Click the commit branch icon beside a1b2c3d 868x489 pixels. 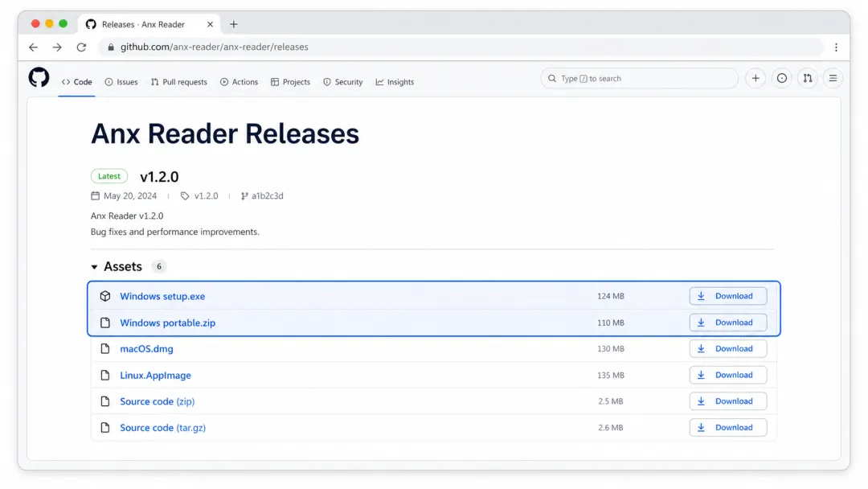244,196
